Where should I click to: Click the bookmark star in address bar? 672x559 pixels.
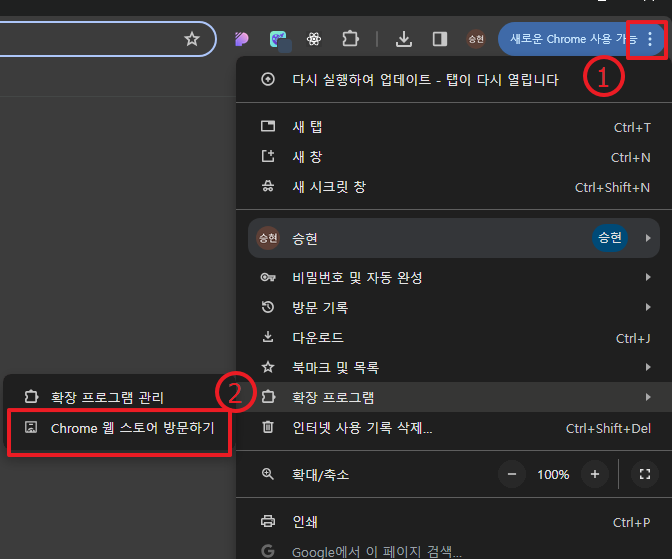click(x=192, y=39)
